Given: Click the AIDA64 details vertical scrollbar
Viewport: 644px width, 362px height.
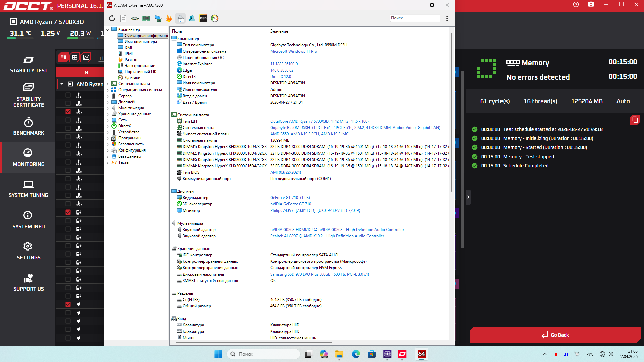Looking at the screenshot, I should pos(452,112).
